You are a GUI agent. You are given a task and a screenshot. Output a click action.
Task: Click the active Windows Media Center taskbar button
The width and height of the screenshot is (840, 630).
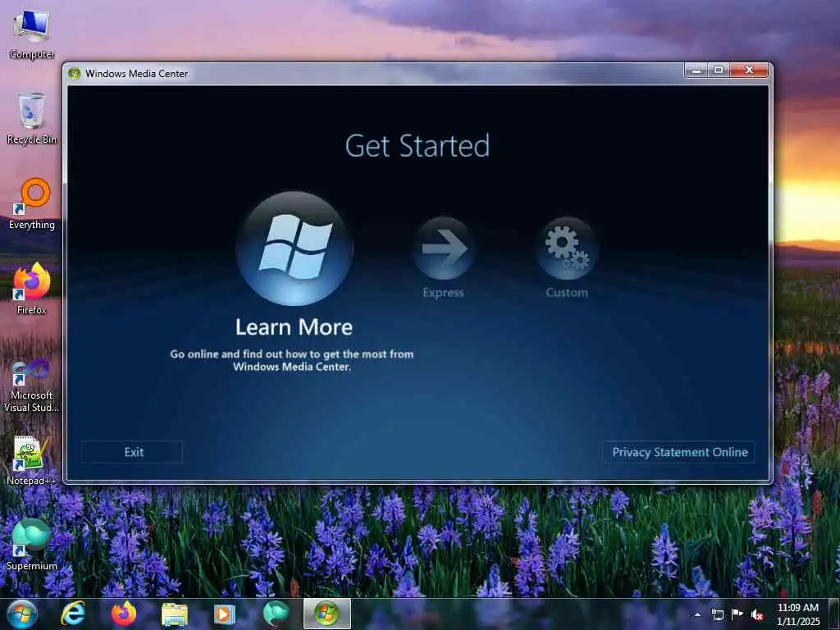click(x=326, y=614)
